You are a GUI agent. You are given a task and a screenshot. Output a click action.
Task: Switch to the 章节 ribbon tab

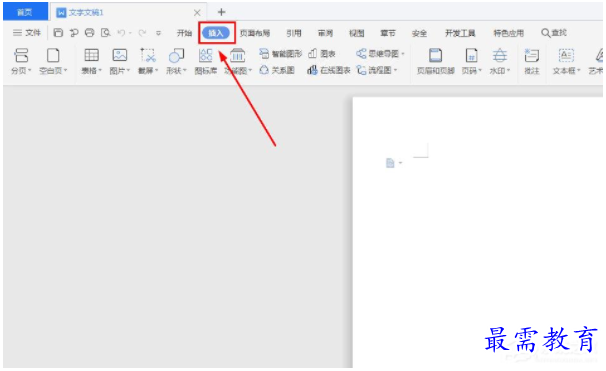click(x=388, y=33)
